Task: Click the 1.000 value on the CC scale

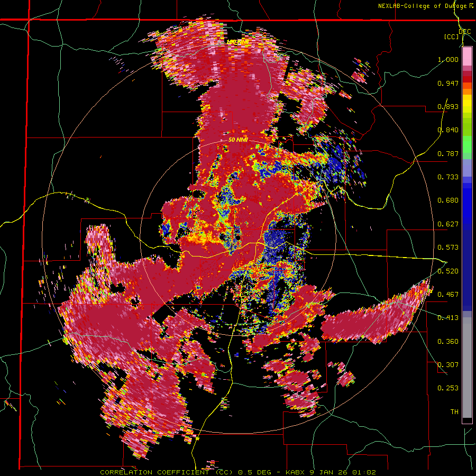Action: pyautogui.click(x=448, y=59)
